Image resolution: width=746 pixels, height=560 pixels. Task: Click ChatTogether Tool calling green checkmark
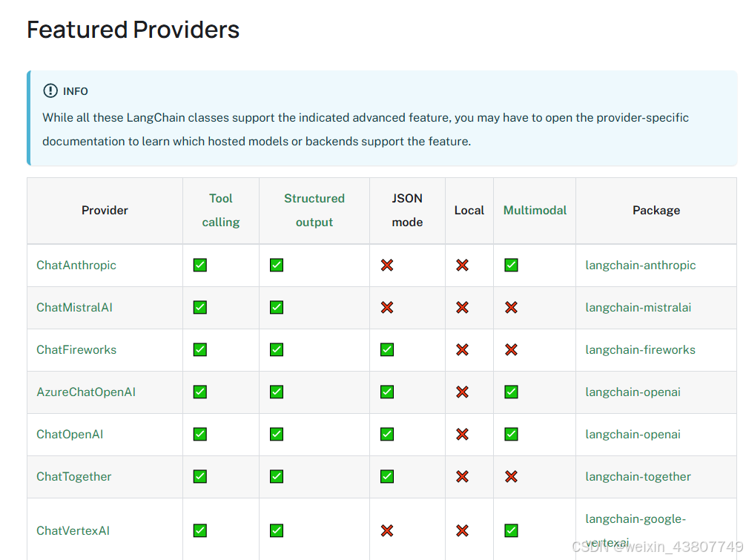(x=199, y=477)
